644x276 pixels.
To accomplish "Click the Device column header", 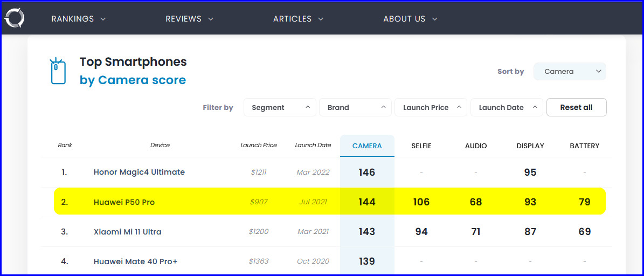I will 160,146.
